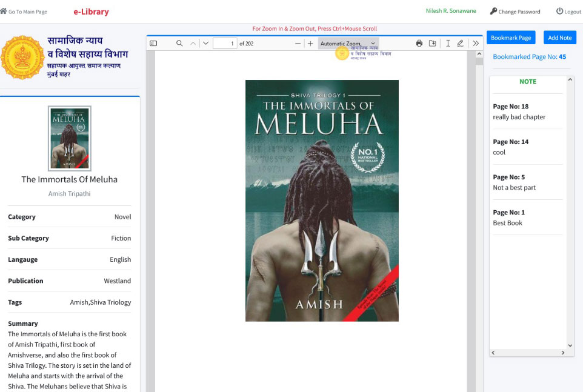Click book title The Immortals Of Meluha
Image resolution: width=583 pixels, height=392 pixels.
[x=70, y=179]
